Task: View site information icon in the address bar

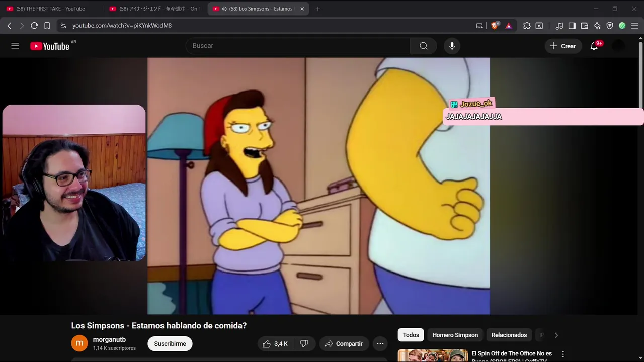Action: tap(63, 25)
